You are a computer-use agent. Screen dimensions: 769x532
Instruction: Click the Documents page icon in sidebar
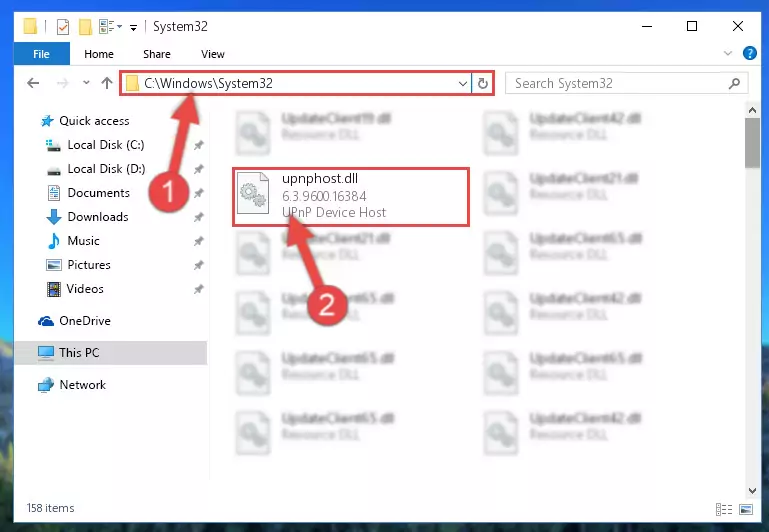pos(53,193)
